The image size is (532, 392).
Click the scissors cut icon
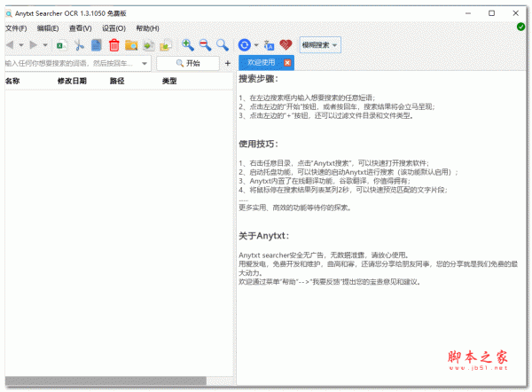(79, 45)
